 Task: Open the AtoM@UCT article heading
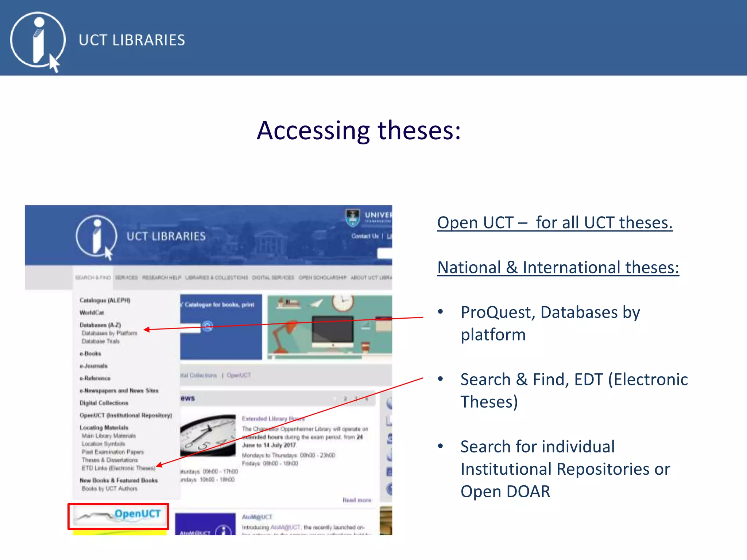(x=257, y=517)
